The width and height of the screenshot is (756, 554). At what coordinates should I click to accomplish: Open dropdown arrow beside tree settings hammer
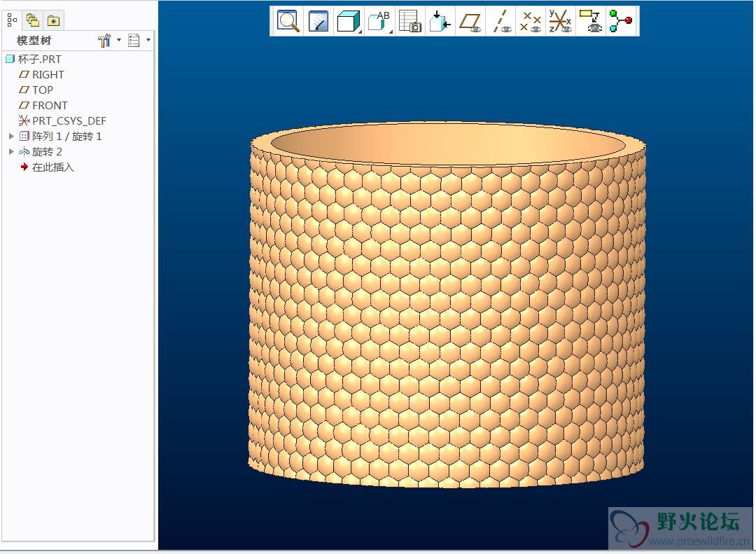119,40
